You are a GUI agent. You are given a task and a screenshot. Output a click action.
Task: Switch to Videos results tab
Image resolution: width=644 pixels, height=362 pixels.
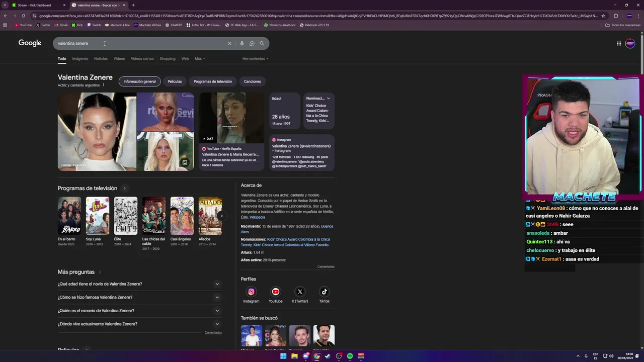click(x=119, y=59)
